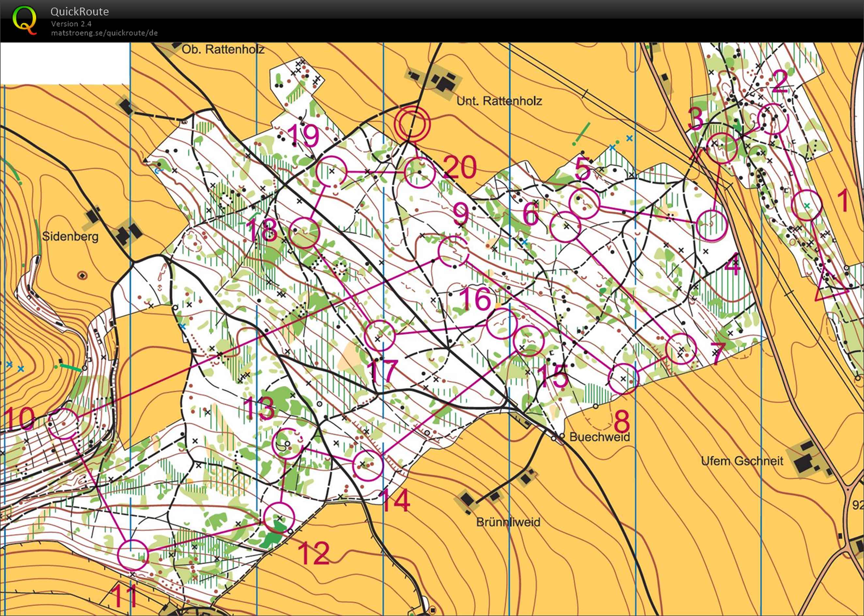
Task: Click the finish double-circle symbol
Action: click(x=412, y=123)
